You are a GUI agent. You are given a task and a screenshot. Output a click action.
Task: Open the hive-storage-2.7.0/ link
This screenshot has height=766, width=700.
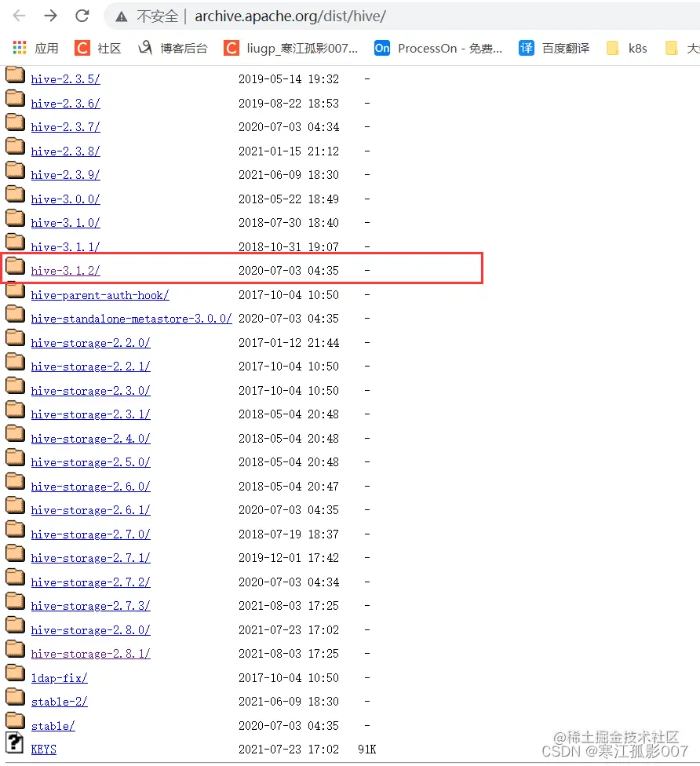point(91,534)
